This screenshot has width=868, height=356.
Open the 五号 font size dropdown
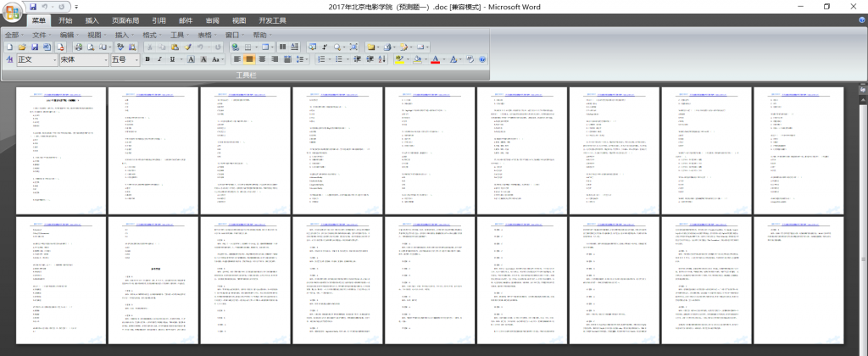point(136,60)
